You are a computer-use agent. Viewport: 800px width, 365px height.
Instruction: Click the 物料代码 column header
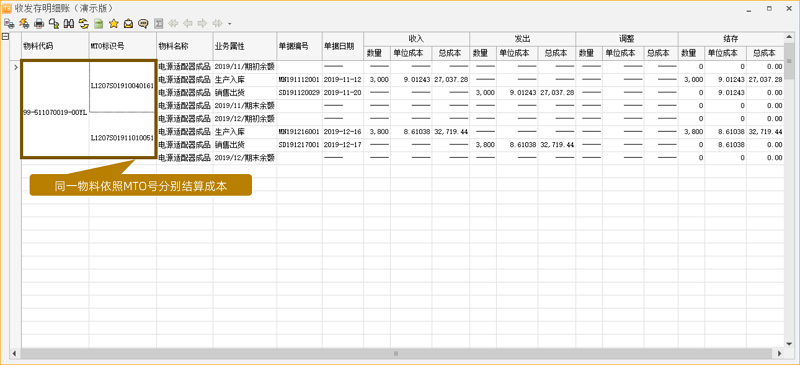(55, 46)
